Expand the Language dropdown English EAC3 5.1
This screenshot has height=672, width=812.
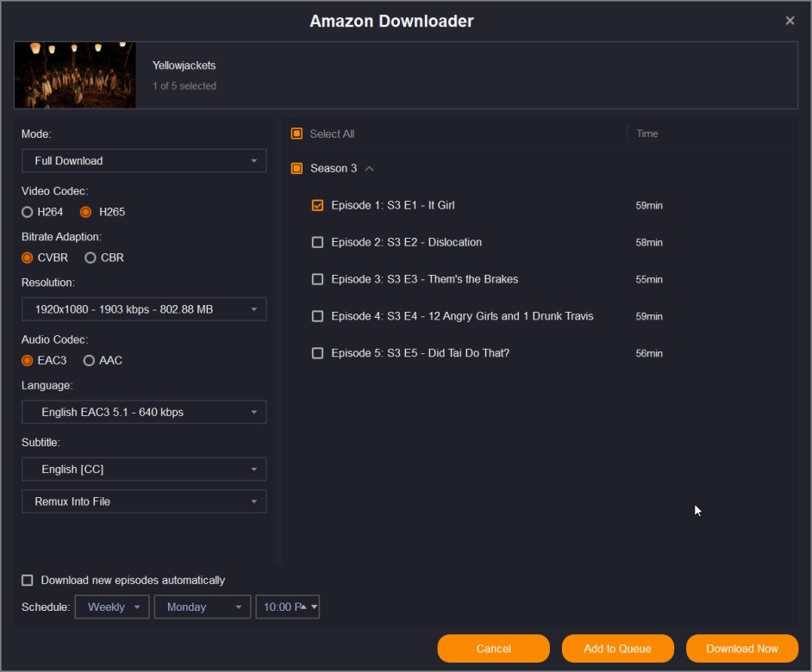(143, 413)
